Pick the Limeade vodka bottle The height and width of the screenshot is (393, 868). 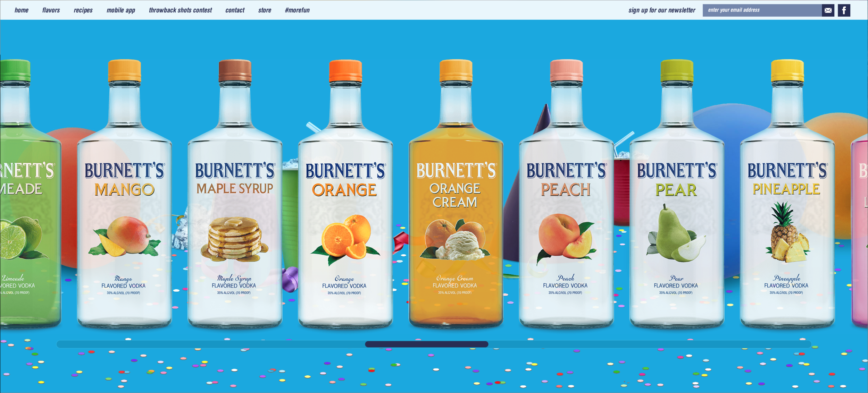[31, 194]
